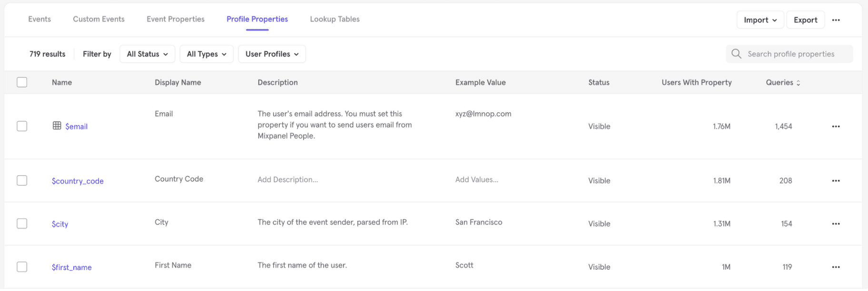Viewport: 868px width, 291px height.
Task: Click the xyz@lmnop.com example value
Action: [x=483, y=114]
